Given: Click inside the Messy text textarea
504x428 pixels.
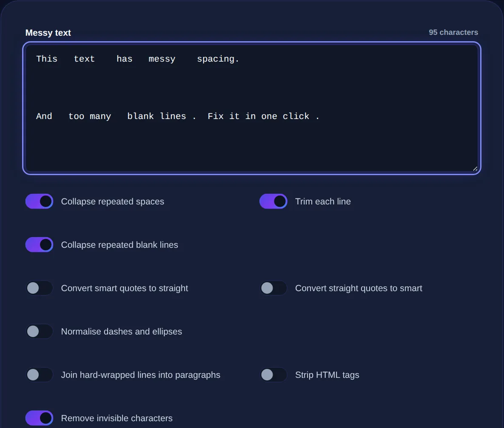Looking at the screenshot, I should point(252,108).
